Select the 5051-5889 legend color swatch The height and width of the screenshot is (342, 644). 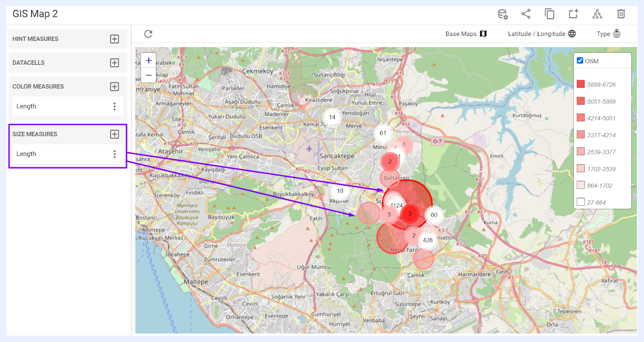coord(581,101)
